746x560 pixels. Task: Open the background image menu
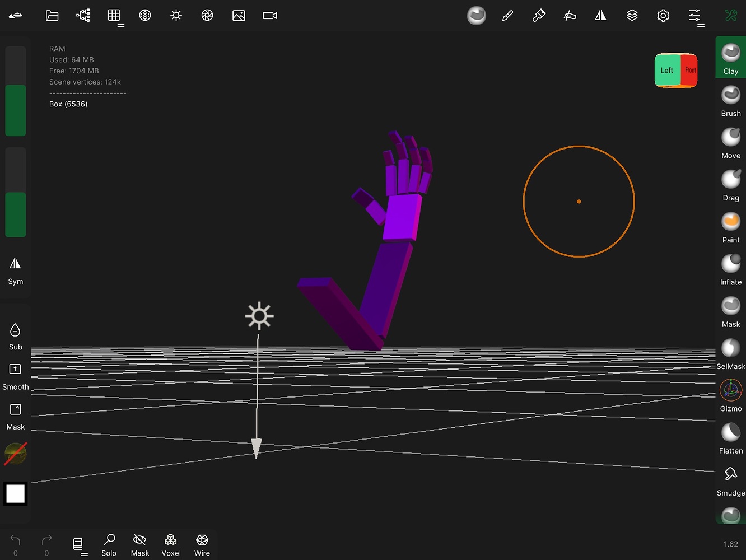pyautogui.click(x=239, y=16)
